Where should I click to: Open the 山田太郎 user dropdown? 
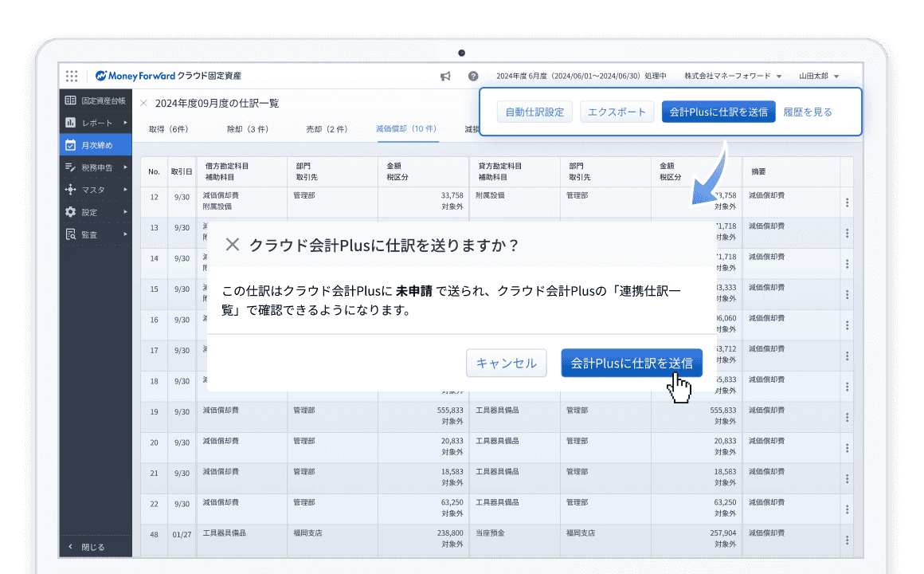(819, 76)
